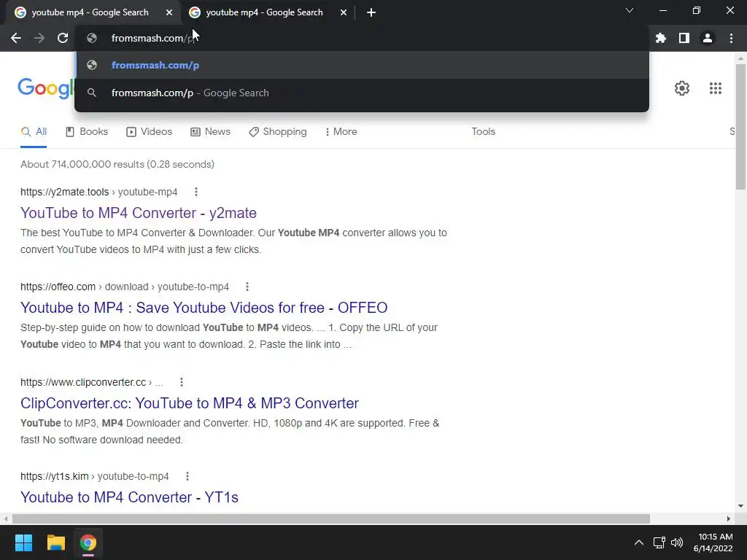Click the scroll down arrow
This screenshot has width=747, height=560.
pos(740,506)
